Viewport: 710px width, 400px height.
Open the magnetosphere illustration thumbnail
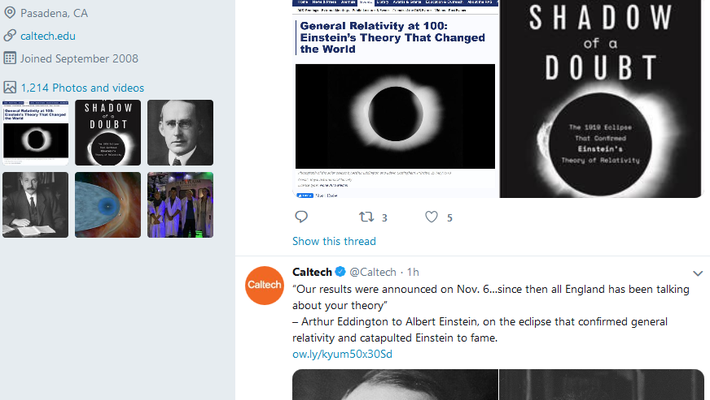108,204
